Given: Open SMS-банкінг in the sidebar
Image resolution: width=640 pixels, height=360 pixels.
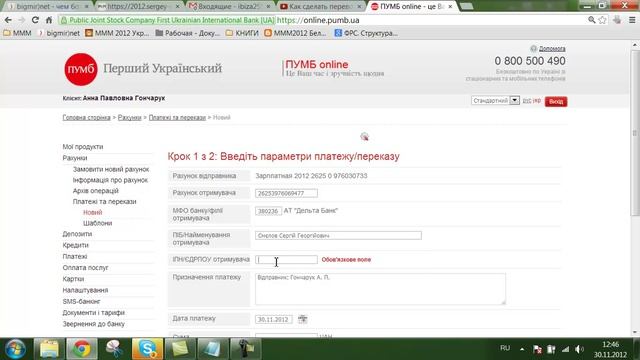Looking at the screenshot, I should pyautogui.click(x=81, y=301).
